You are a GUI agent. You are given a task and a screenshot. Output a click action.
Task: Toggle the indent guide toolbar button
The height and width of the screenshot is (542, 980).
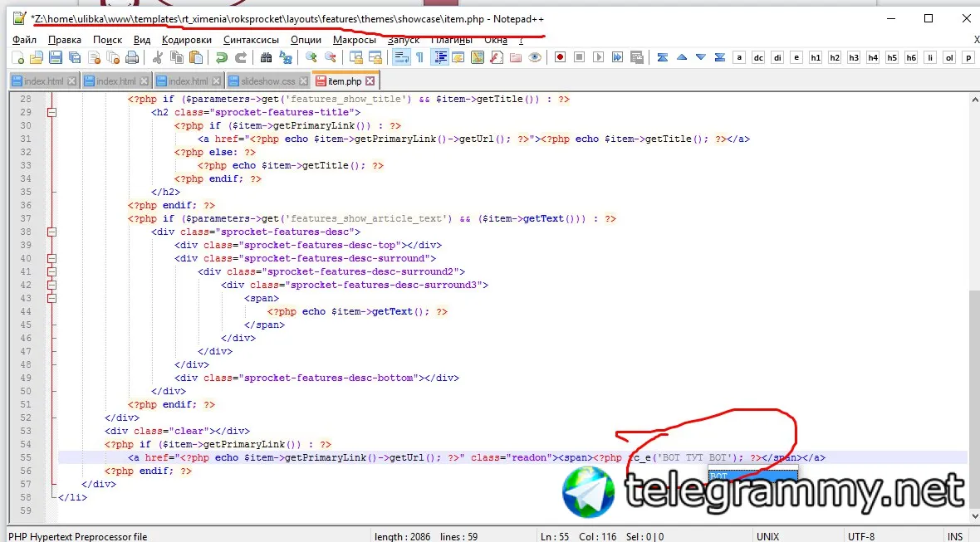coord(439,57)
